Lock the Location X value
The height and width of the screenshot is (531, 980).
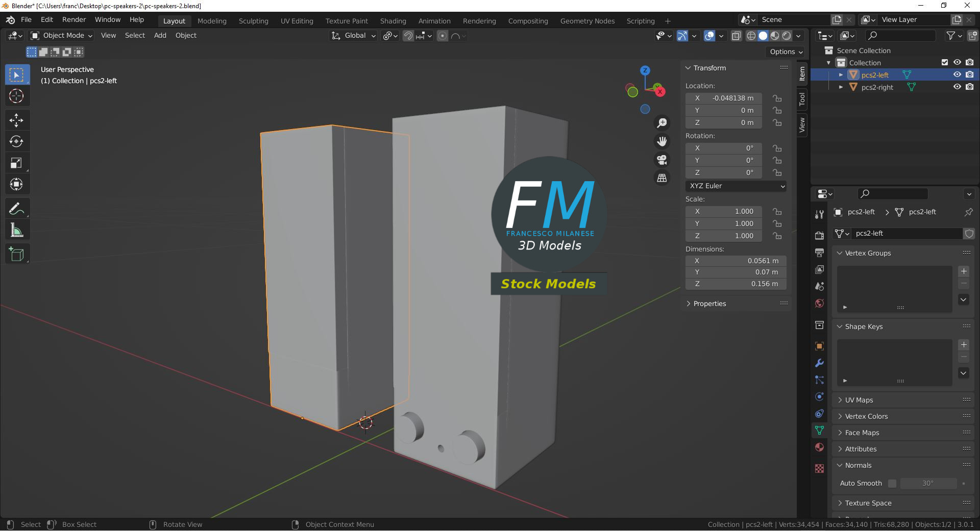pyautogui.click(x=777, y=98)
